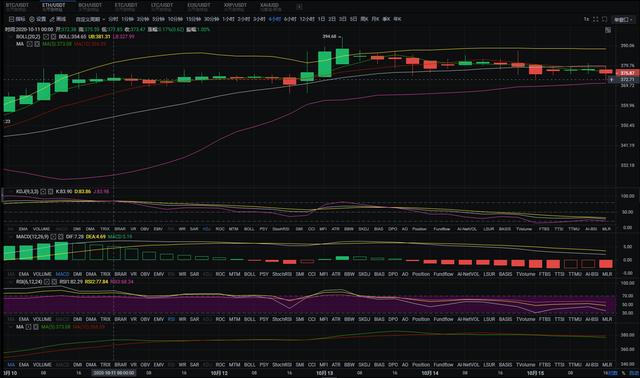Select the 1-minute timeframe
The height and width of the screenshot is (378, 640).
pos(127,19)
